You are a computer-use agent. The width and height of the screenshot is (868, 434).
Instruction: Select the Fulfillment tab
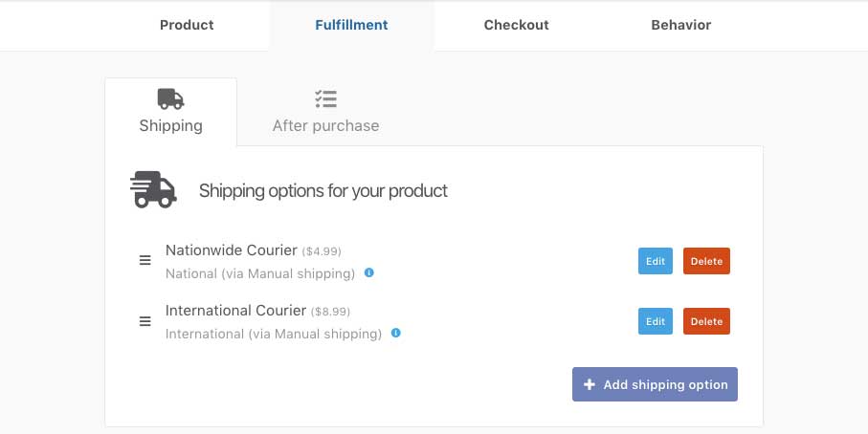tap(351, 25)
